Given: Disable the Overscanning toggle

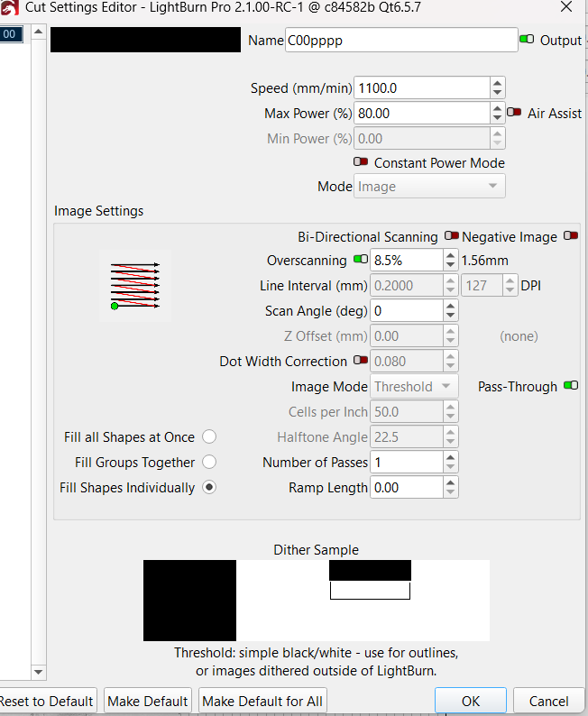Looking at the screenshot, I should click(361, 260).
